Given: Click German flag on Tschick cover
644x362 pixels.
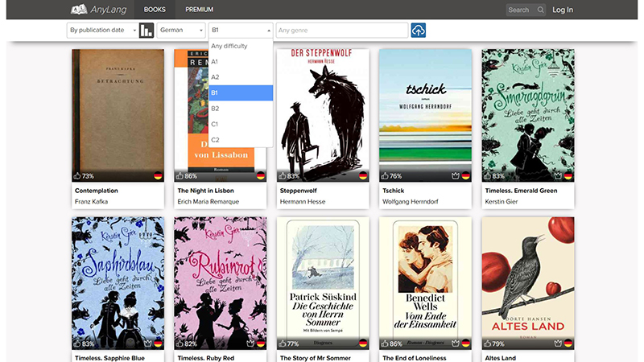Looking at the screenshot, I should tap(465, 175).
